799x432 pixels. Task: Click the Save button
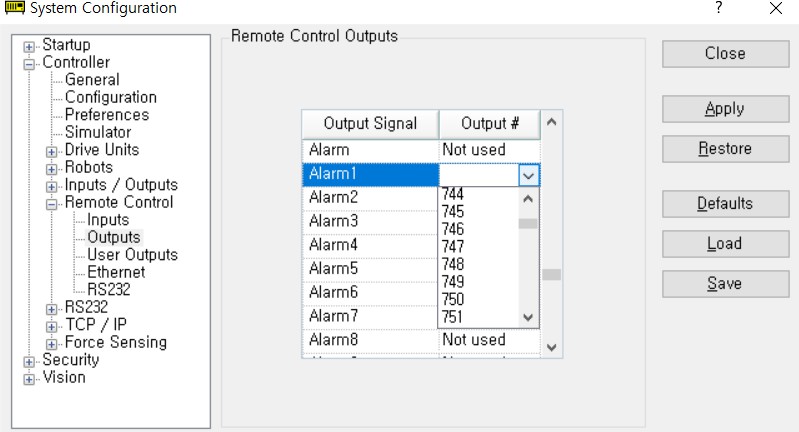pyautogui.click(x=726, y=284)
